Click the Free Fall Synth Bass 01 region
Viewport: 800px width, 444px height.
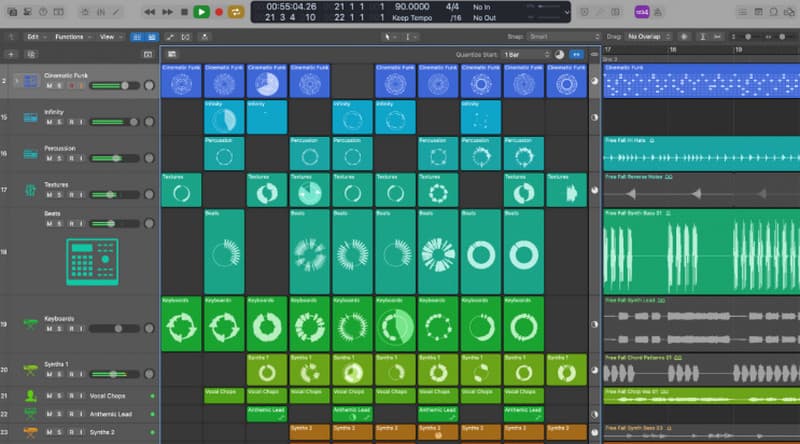coord(702,252)
